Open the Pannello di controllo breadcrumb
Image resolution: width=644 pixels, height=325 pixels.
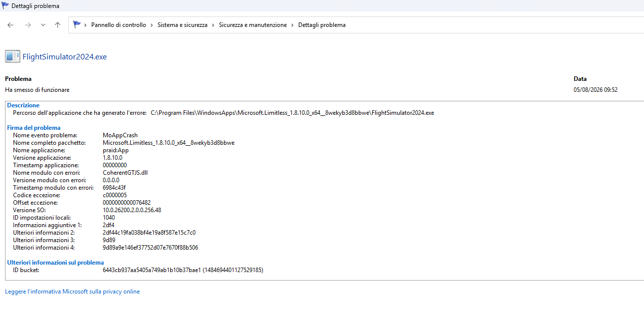point(119,25)
